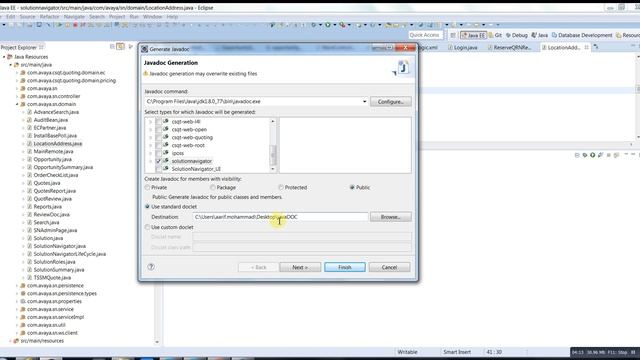640x360 pixels.
Task: Click the com.avaya.sn.domain package icon
Action: [x=23, y=104]
